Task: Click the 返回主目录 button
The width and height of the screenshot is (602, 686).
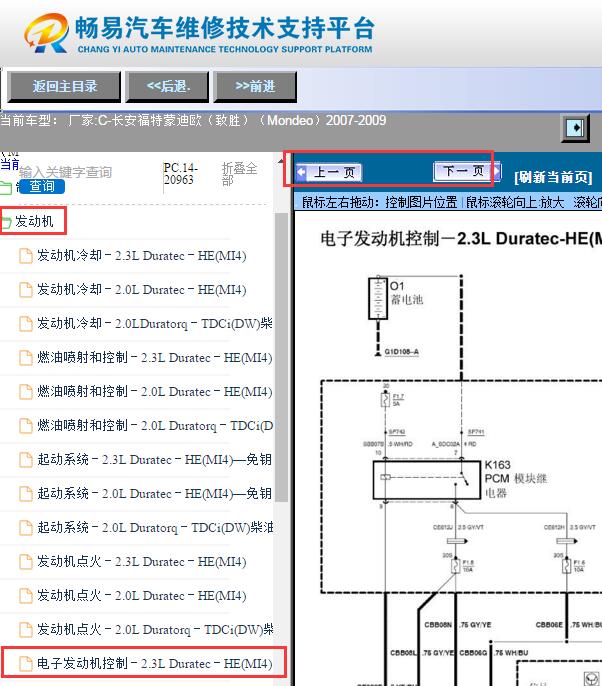Action: coord(64,87)
